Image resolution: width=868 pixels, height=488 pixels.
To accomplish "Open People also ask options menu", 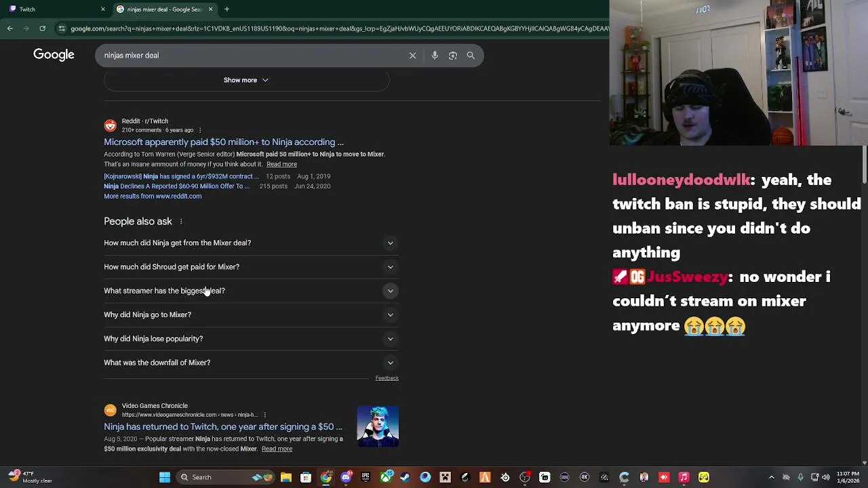I will pos(181,222).
